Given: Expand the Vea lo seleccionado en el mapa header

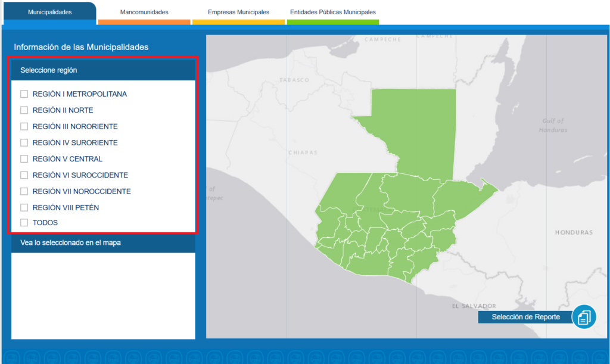Looking at the screenshot, I should coord(103,243).
